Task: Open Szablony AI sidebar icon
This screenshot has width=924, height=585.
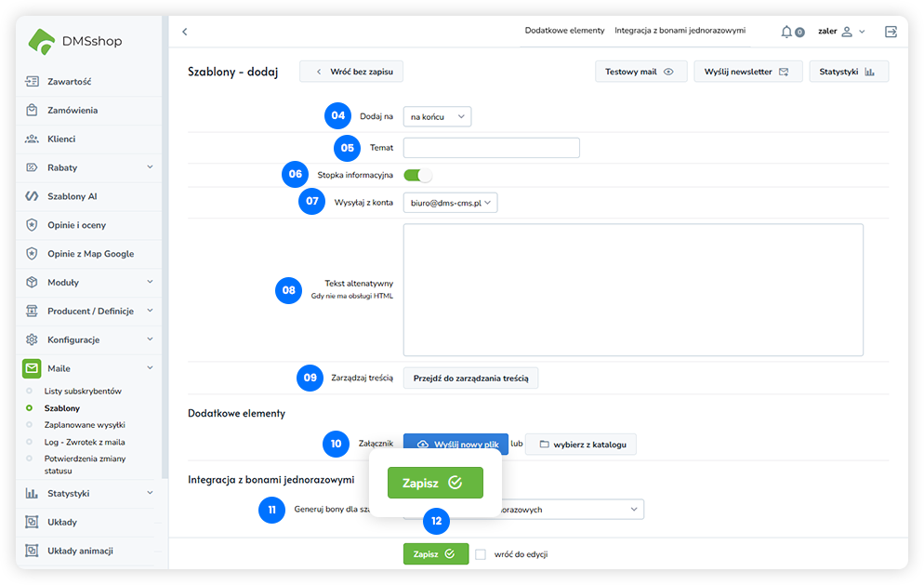Action: tap(32, 196)
